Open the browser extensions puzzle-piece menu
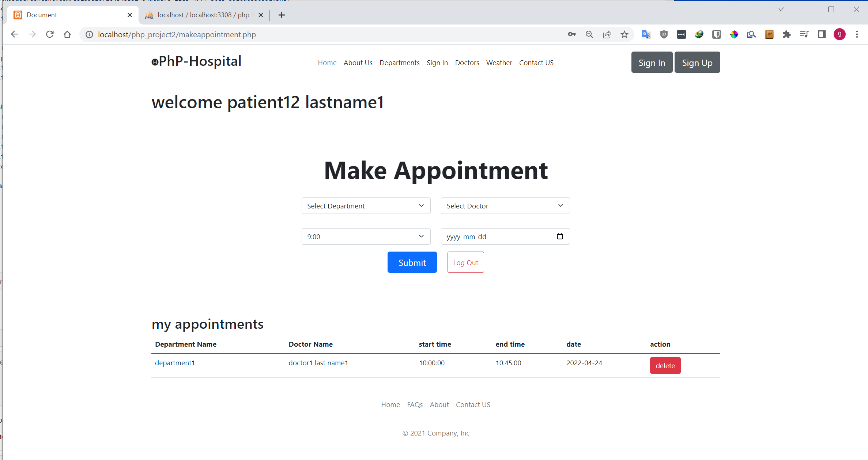Viewport: 868px width, 460px height. (786, 34)
